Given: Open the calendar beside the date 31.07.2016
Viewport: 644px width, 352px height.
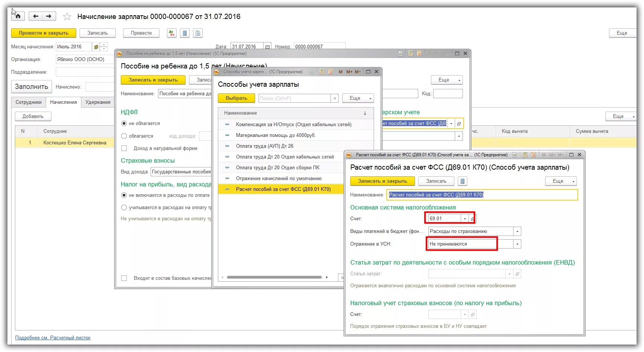Looking at the screenshot, I should [268, 47].
